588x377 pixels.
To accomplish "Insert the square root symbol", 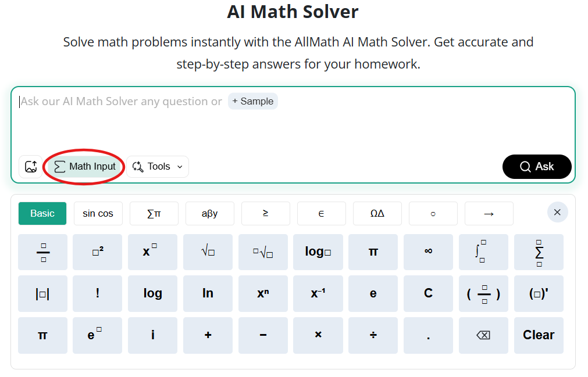I will click(x=208, y=252).
